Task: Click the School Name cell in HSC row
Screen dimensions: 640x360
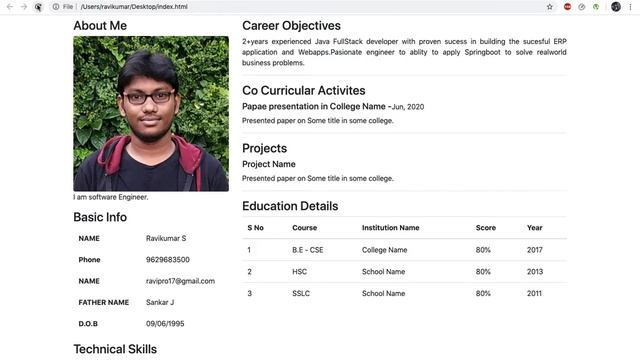Action: [x=384, y=271]
